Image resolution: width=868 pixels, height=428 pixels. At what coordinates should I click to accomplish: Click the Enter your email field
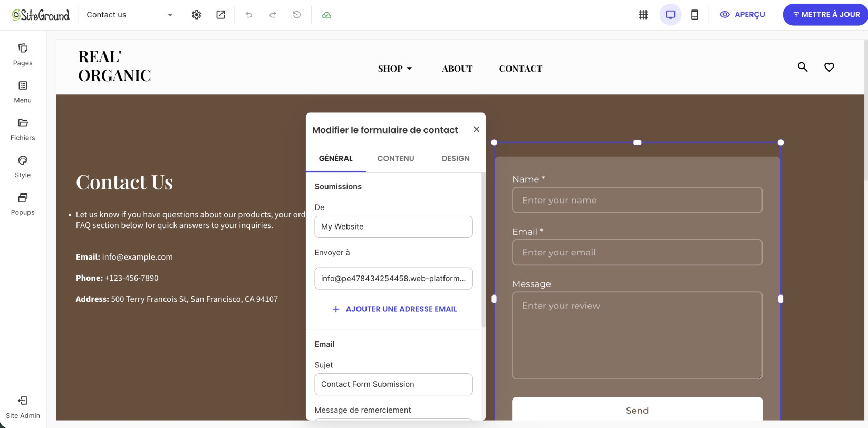[x=637, y=252]
